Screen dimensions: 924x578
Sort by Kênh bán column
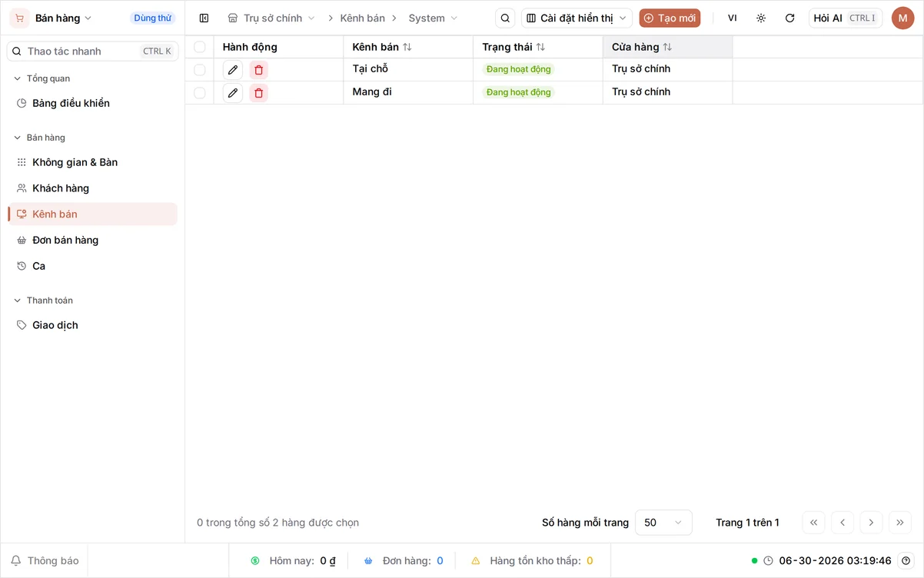point(407,47)
